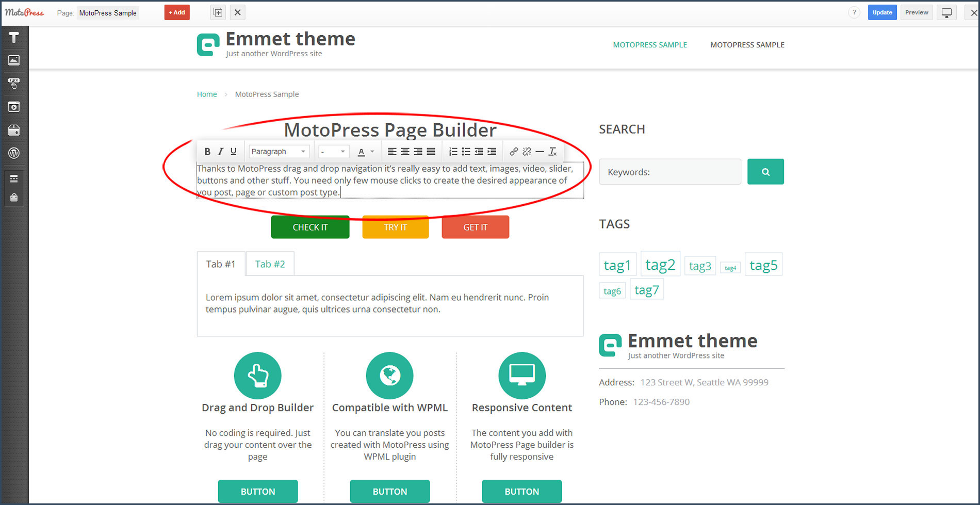The image size is (980, 505).
Task: Open the WordPress widgets group in the sidebar
Action: (14, 153)
